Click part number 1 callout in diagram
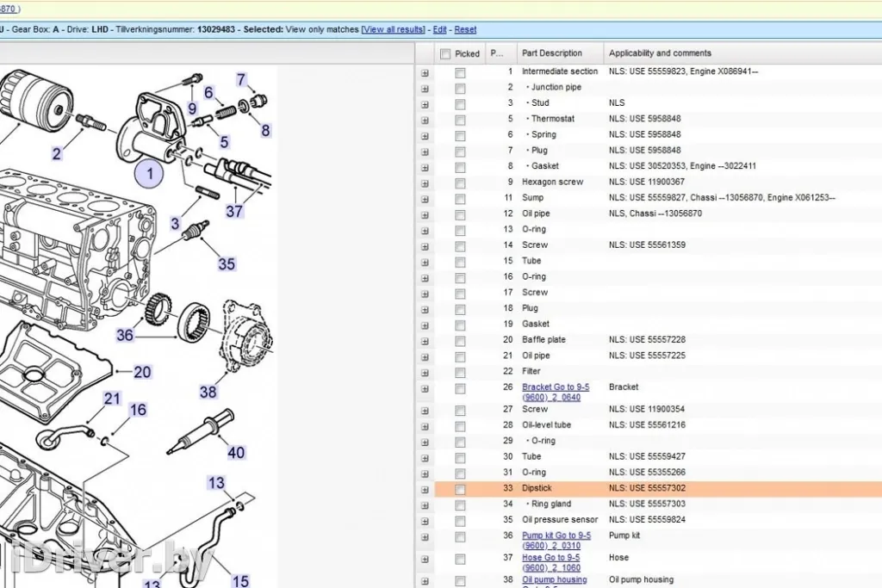This screenshot has width=882, height=588. point(149,175)
